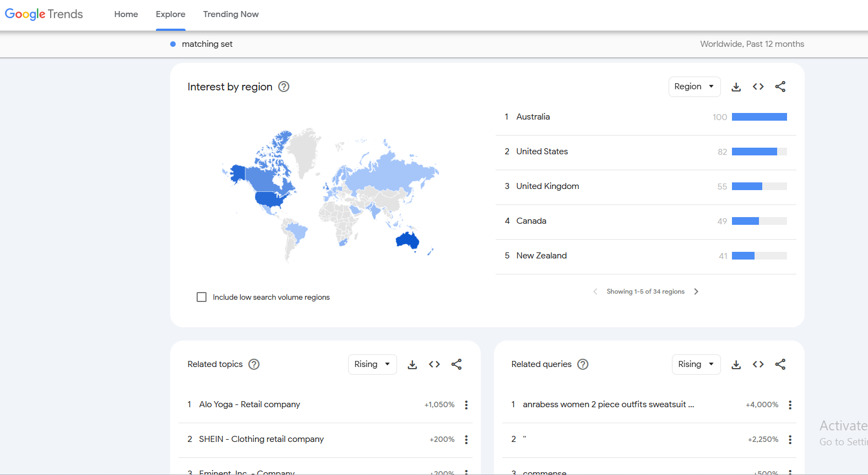Download Related queries CSV
The width and height of the screenshot is (868, 475).
point(736,364)
